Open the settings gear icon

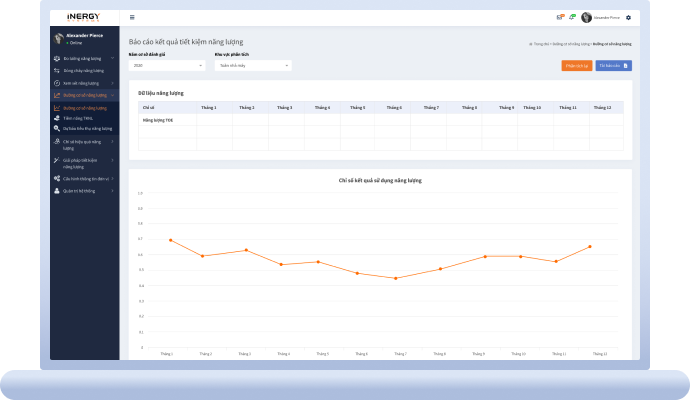[628, 18]
